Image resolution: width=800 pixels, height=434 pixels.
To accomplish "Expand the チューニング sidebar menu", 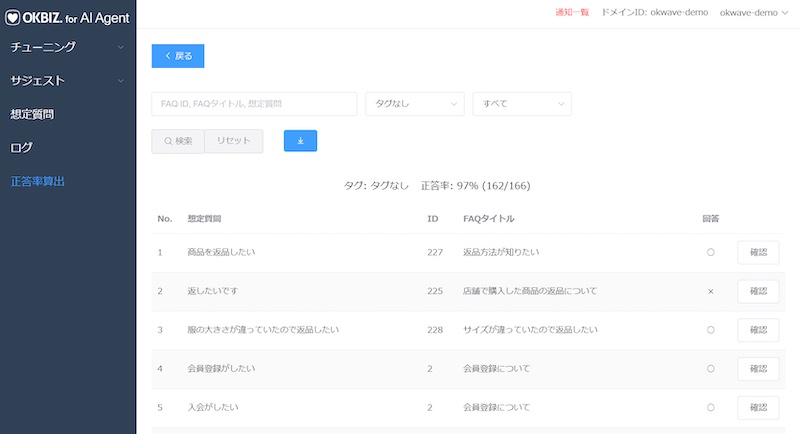I will tap(67, 47).
